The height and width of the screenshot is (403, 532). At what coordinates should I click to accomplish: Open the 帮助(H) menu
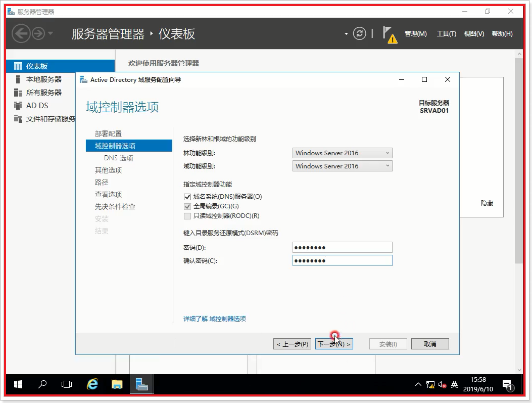tap(502, 33)
